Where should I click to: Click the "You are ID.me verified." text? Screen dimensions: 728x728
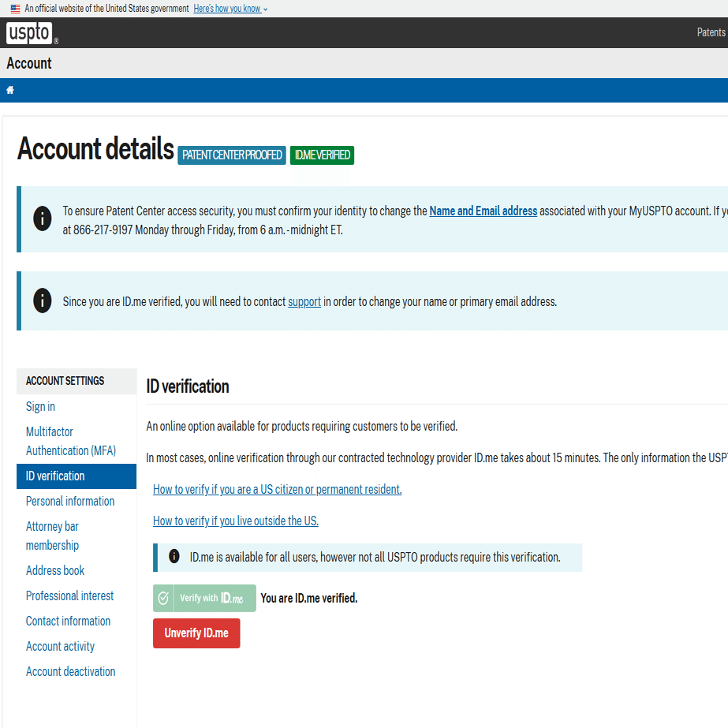(x=309, y=598)
